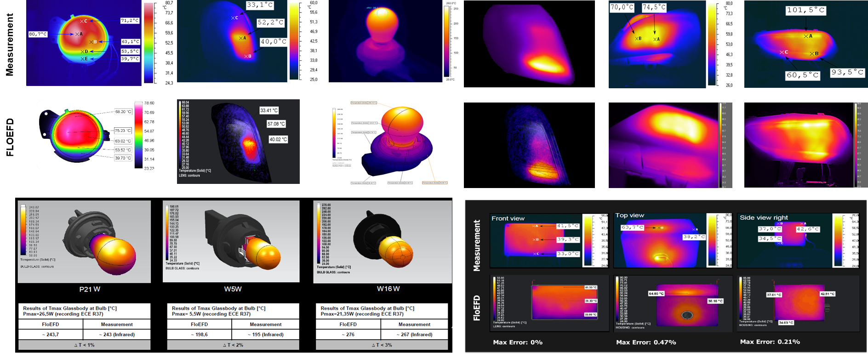The height and width of the screenshot is (354, 868).
Task: Select the 101,5°C temperature callout
Action: pos(805,10)
